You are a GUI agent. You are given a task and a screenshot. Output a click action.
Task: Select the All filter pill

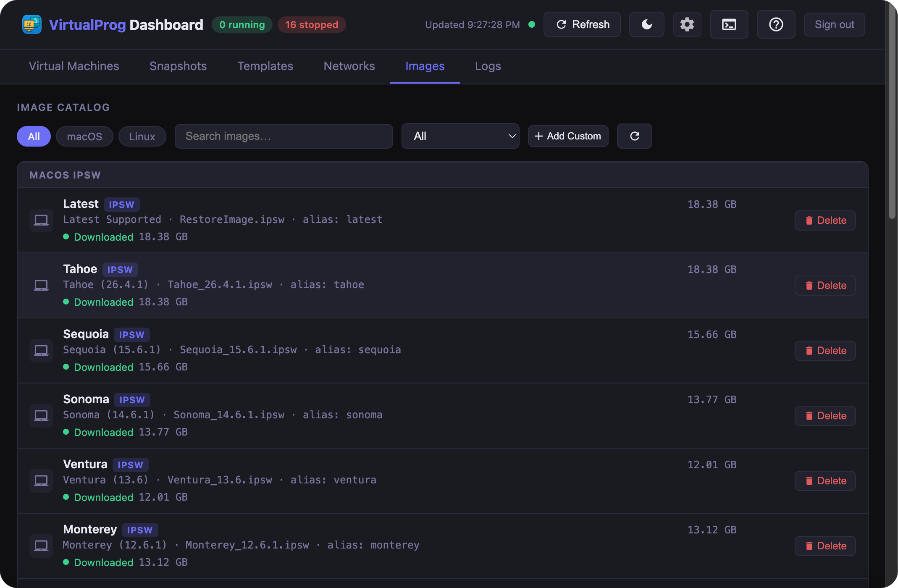(x=34, y=136)
